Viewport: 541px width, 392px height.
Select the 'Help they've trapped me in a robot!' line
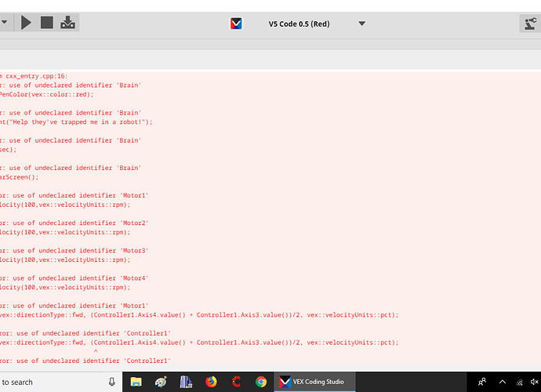[76, 122]
